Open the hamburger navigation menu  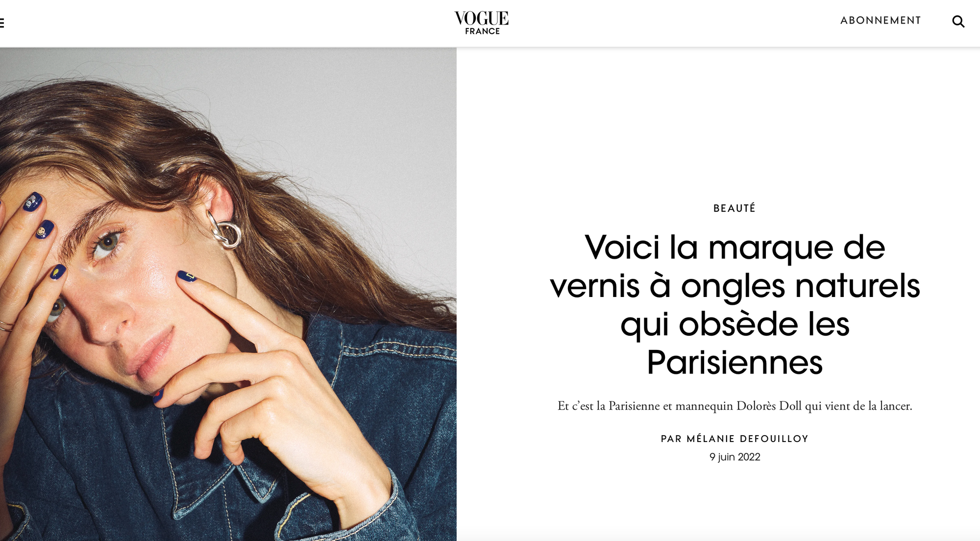click(x=2, y=23)
